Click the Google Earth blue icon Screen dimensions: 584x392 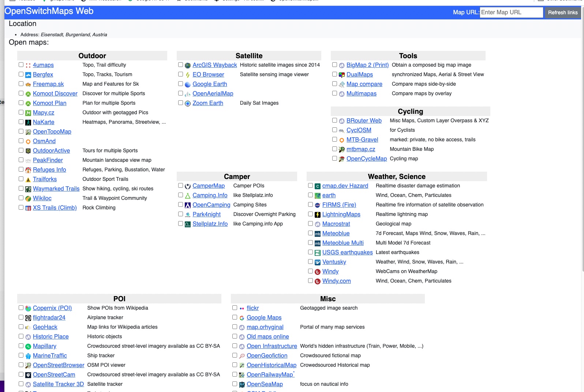188,85
